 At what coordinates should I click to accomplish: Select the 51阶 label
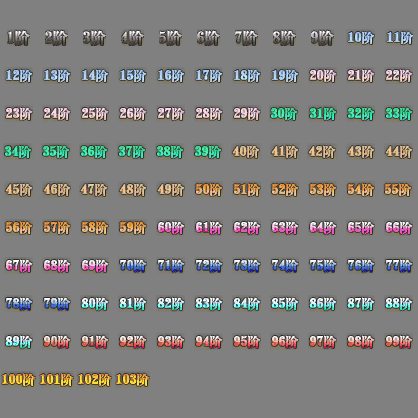[x=246, y=190]
